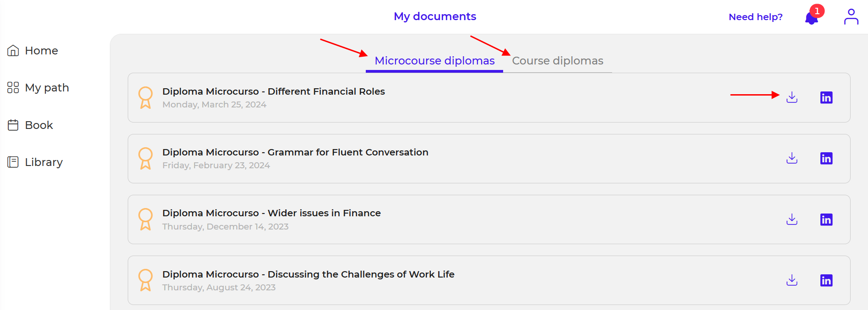Click the award ribbon icon for Grammar diploma
The width and height of the screenshot is (868, 310).
146,158
